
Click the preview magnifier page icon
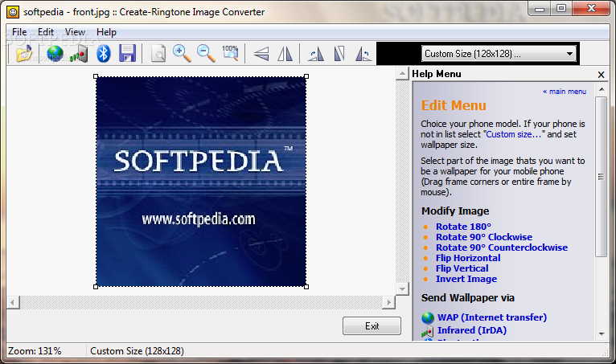coord(158,53)
